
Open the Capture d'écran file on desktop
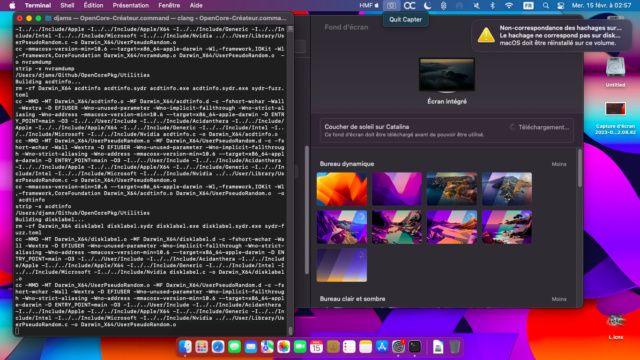[615, 118]
